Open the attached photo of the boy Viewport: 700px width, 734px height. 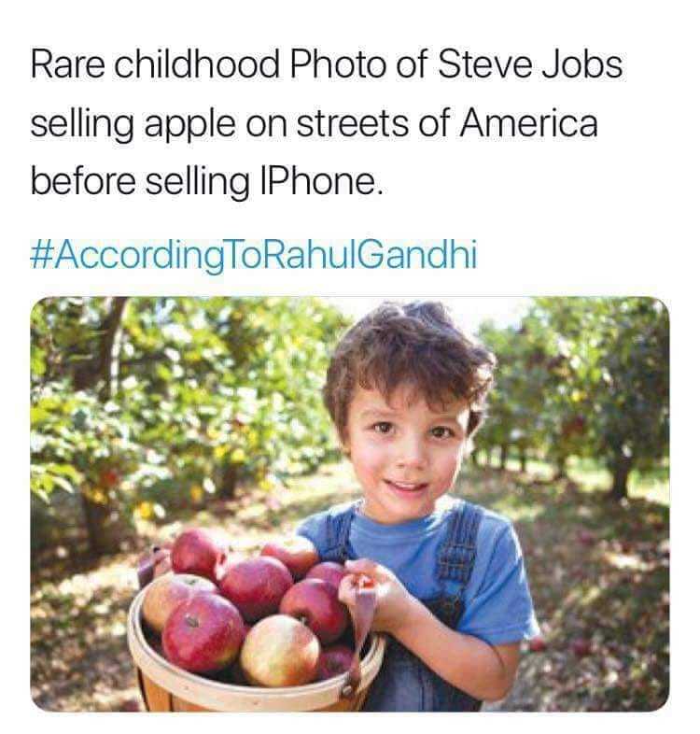[x=349, y=503]
